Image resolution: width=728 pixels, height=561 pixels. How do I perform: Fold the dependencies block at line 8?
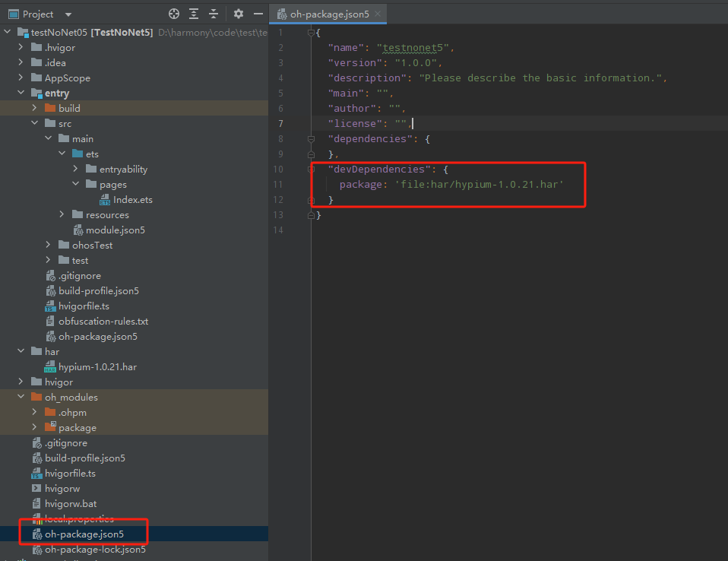pyautogui.click(x=311, y=139)
